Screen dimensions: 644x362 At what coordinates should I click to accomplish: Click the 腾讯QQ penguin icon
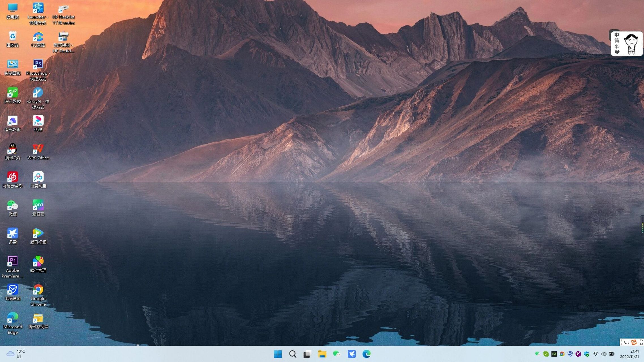coord(12,149)
